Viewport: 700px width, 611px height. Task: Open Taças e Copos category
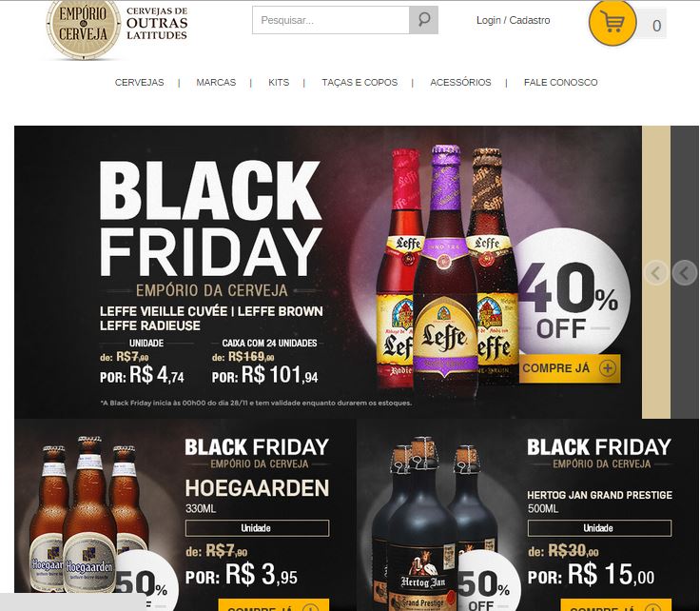click(x=360, y=82)
